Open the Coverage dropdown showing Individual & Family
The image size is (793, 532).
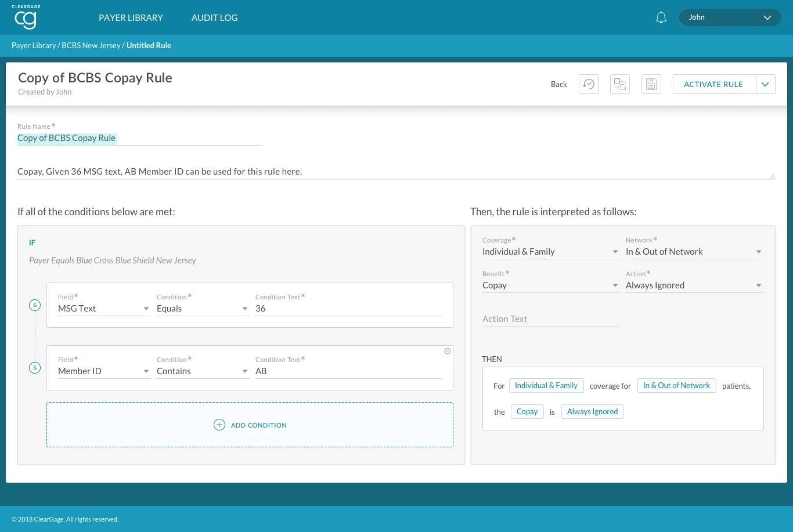tap(550, 252)
